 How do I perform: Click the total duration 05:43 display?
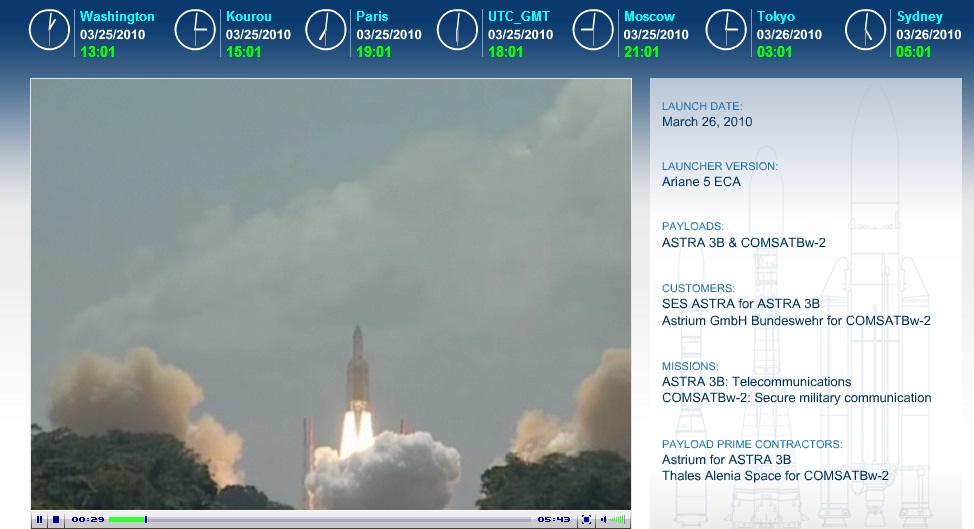553,520
